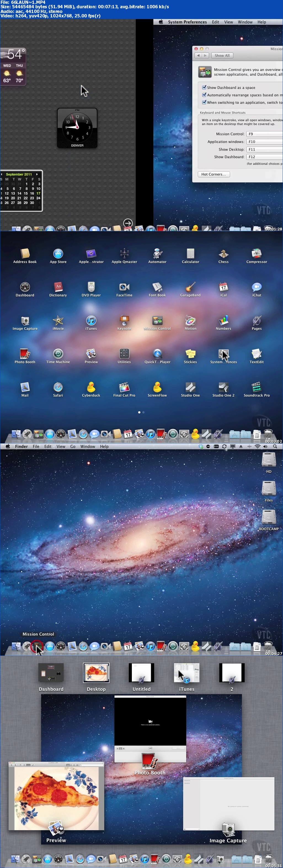Select the Files drive icon on desktop
Screen dimensions: 283x868
[268, 491]
